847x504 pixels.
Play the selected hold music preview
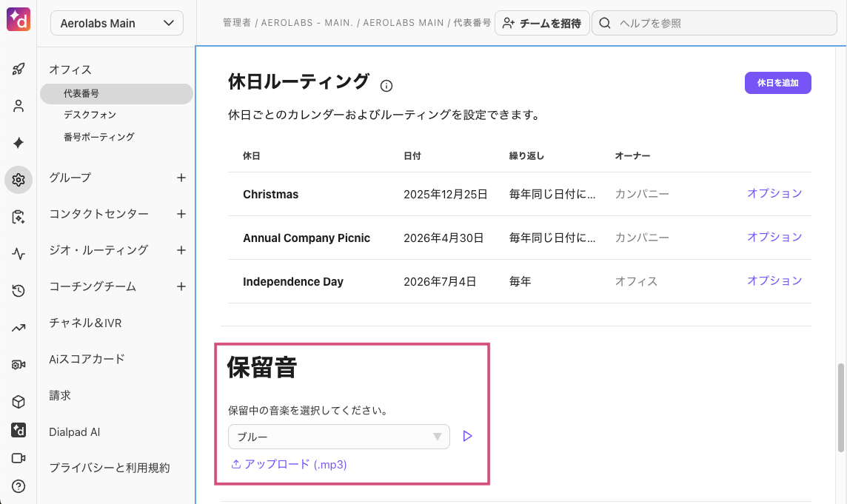[x=467, y=437]
